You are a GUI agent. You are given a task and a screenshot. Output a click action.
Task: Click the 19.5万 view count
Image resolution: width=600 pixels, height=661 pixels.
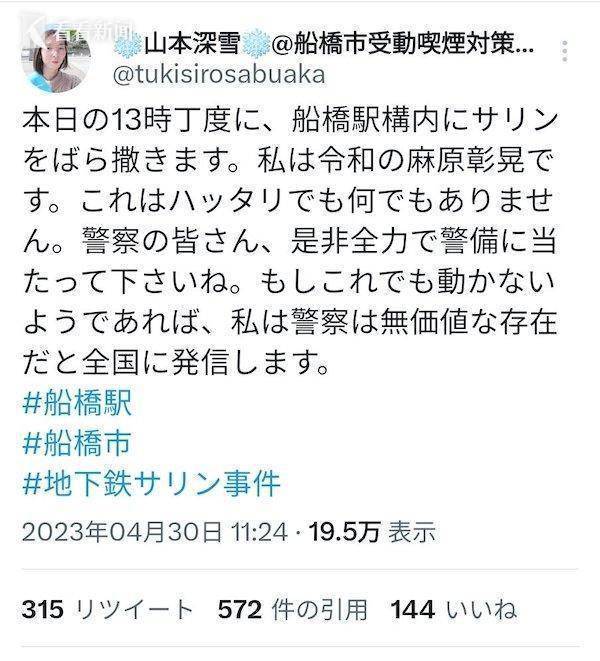pyautogui.click(x=344, y=532)
